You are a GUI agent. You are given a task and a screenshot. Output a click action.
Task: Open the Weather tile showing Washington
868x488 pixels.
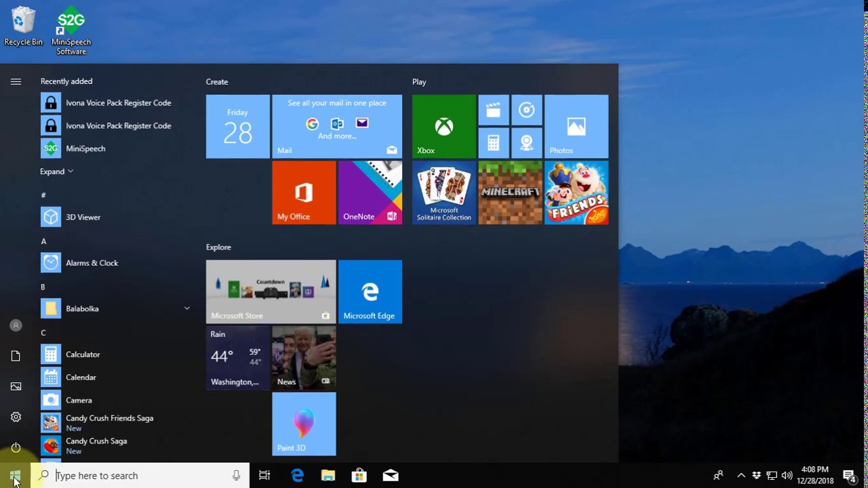[238, 358]
